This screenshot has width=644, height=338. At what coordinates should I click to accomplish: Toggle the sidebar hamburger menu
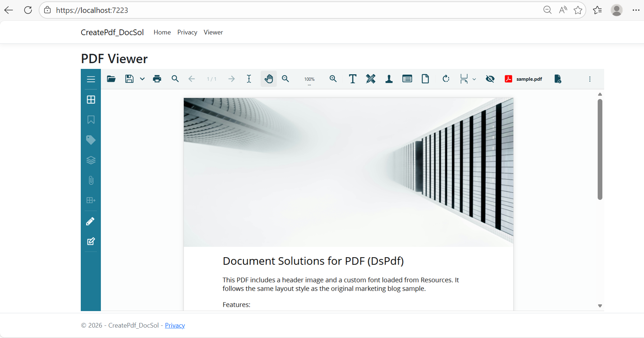point(91,79)
